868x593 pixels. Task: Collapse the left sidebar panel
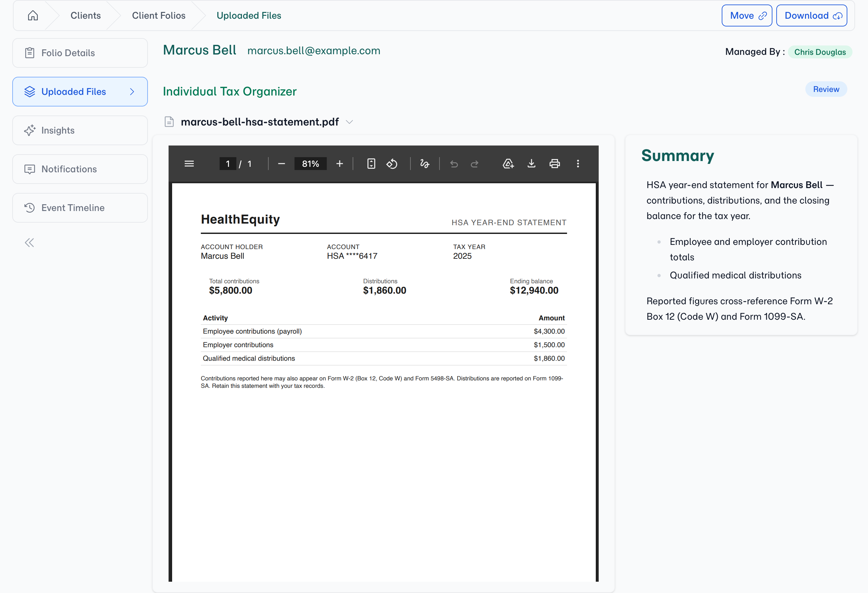[29, 243]
